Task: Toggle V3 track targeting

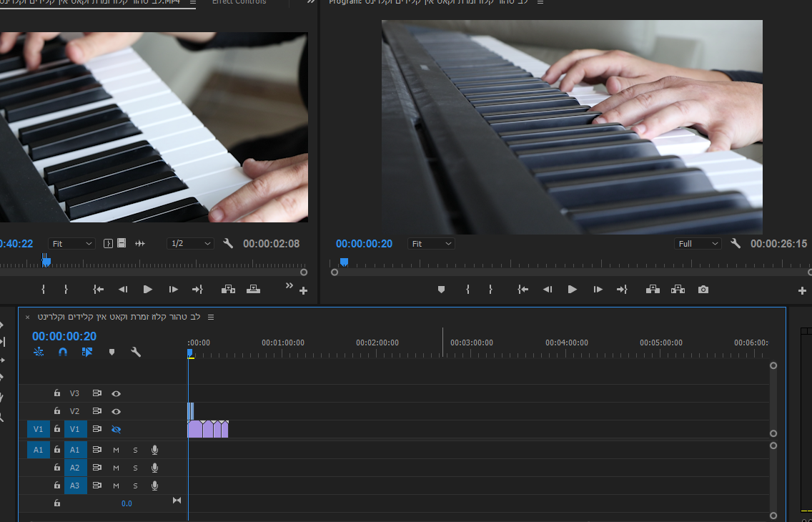Action: coord(75,393)
